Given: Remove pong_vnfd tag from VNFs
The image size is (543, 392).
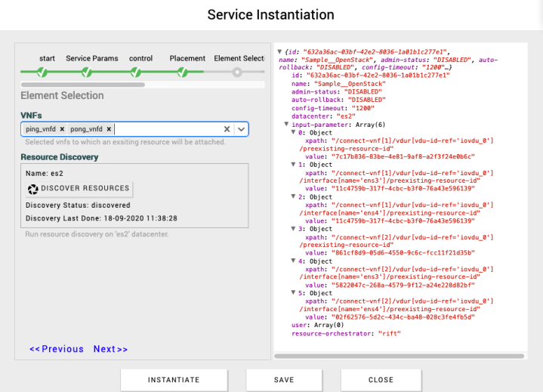Looking at the screenshot, I should pyautogui.click(x=109, y=129).
